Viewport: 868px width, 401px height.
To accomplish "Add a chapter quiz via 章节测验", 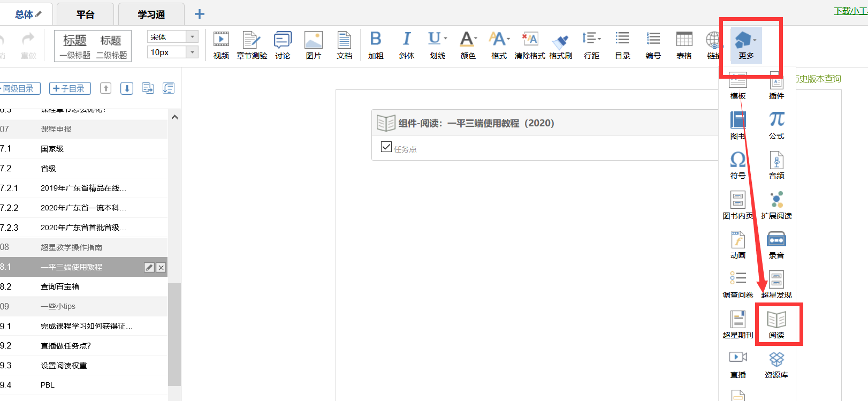I will click(252, 44).
